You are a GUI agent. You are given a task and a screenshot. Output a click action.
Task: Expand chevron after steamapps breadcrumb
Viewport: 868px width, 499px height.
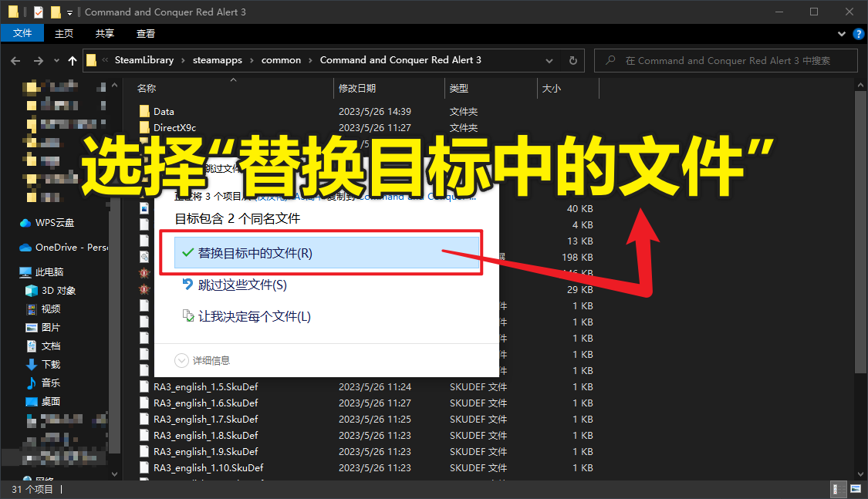[x=252, y=60]
